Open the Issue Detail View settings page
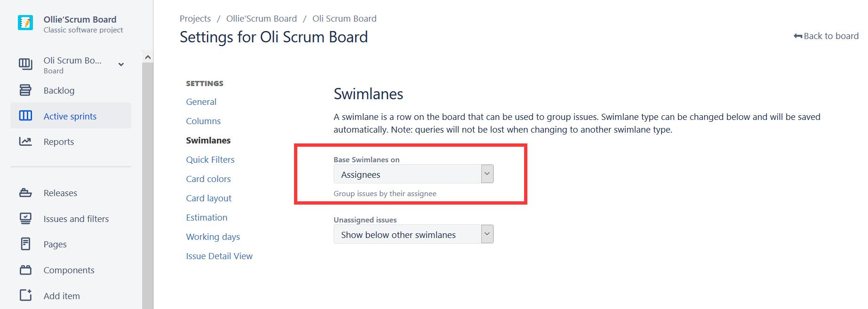 pyautogui.click(x=219, y=256)
